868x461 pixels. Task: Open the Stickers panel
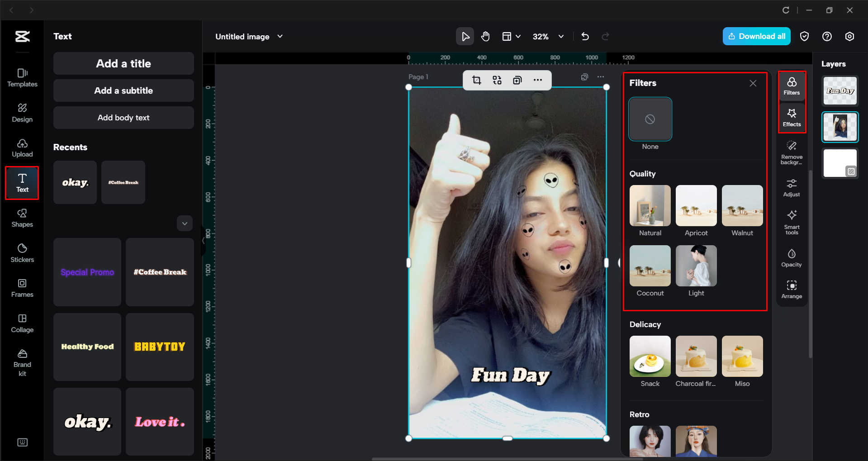(22, 252)
